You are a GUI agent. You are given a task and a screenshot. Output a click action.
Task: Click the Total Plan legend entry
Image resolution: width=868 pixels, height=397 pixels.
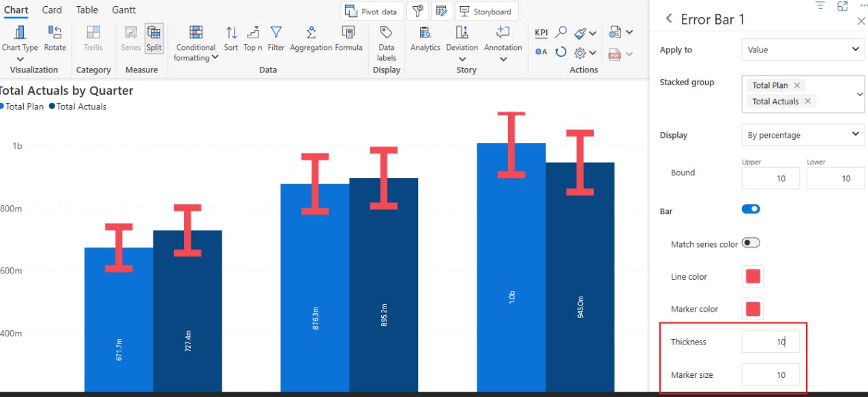[22, 106]
